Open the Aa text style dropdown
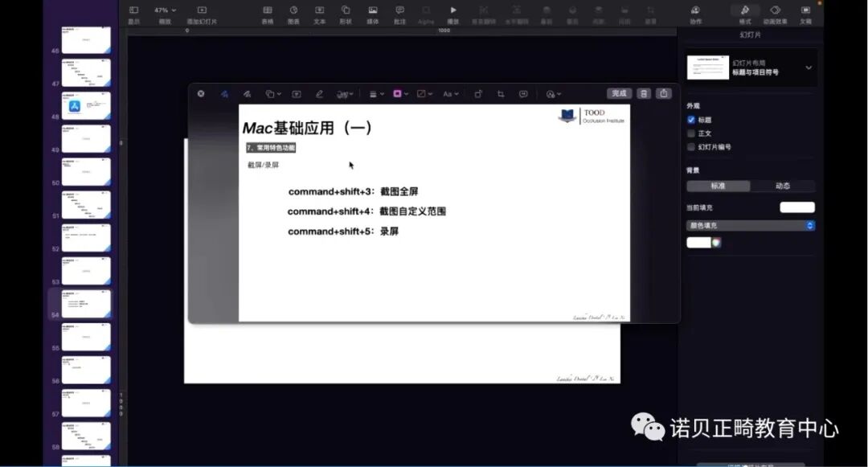Viewport: 868px width, 467px height. 451,94
